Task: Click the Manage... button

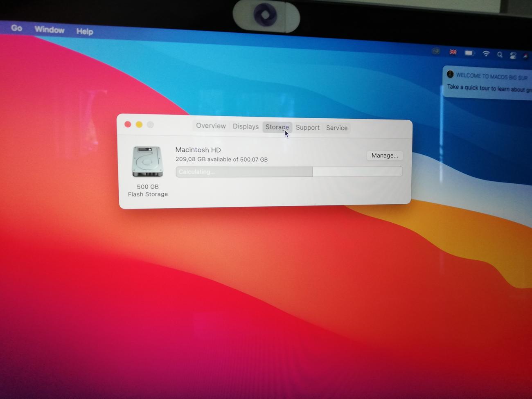Action: pyautogui.click(x=385, y=156)
